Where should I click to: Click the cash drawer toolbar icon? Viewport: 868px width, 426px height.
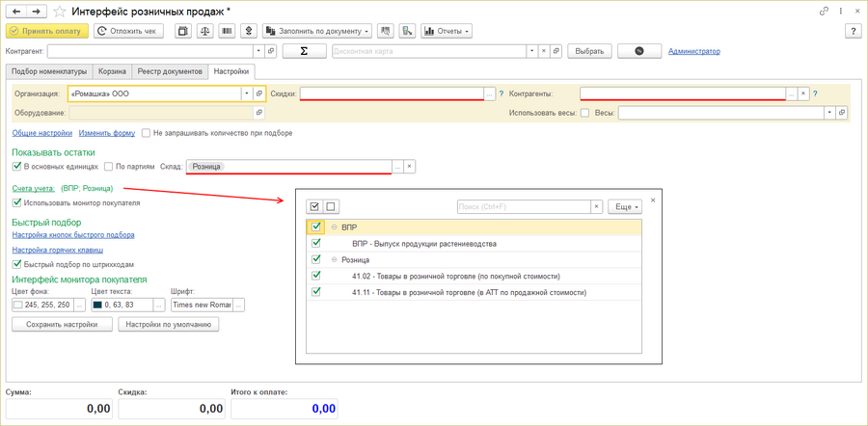click(x=182, y=31)
